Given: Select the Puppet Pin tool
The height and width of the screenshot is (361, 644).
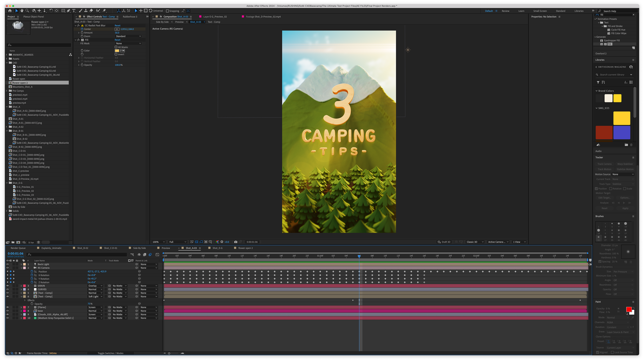Looking at the screenshot, I should 104,11.
